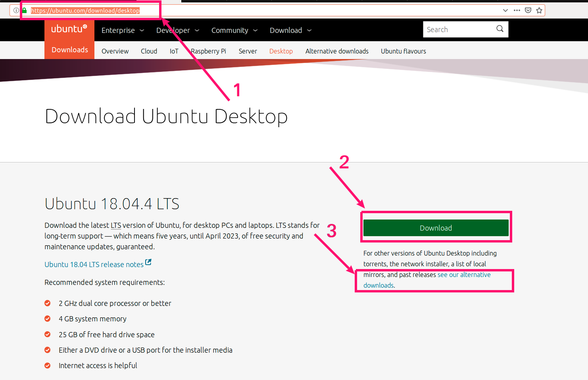588x380 pixels.
Task: Open the page actions three-dots menu
Action: [517, 10]
